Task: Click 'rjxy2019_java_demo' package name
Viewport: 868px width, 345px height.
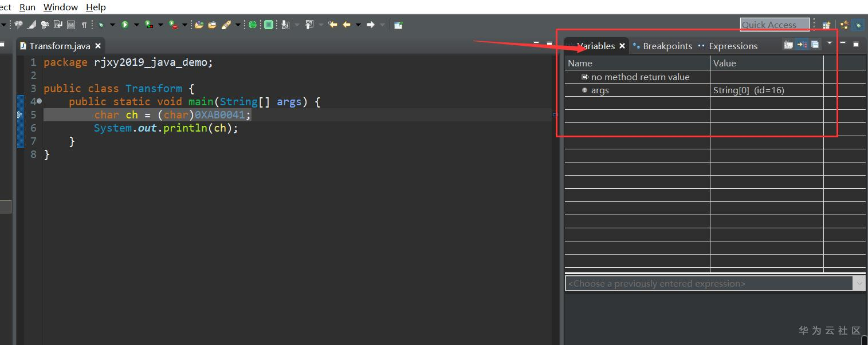Action: point(150,62)
